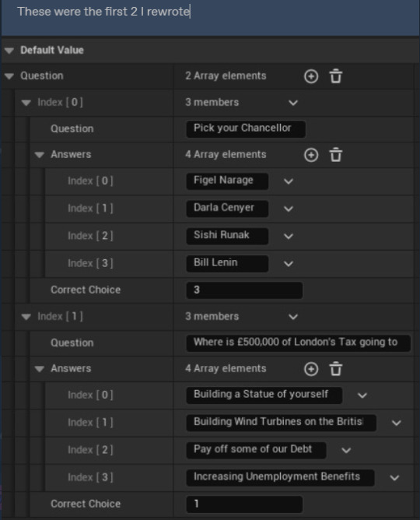Click the Pick your Chancellor text field

(x=246, y=128)
